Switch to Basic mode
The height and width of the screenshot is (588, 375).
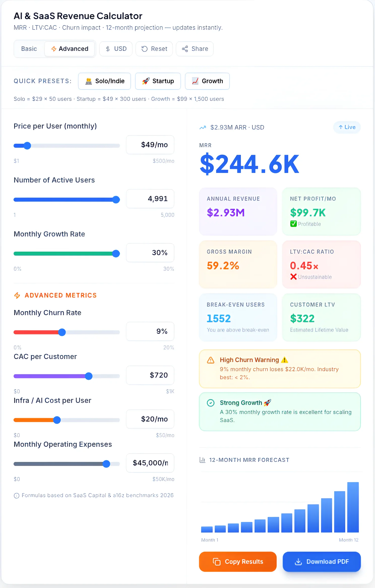[29, 49]
